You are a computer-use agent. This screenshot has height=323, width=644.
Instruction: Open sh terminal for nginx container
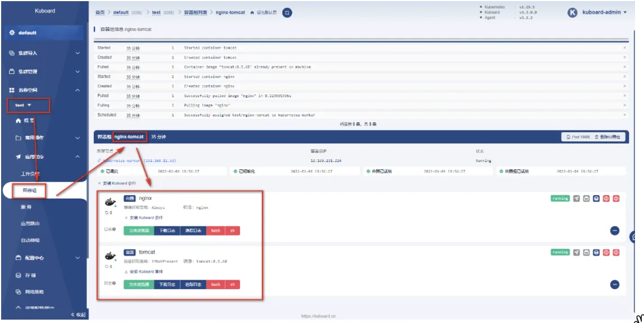pyautogui.click(x=233, y=231)
